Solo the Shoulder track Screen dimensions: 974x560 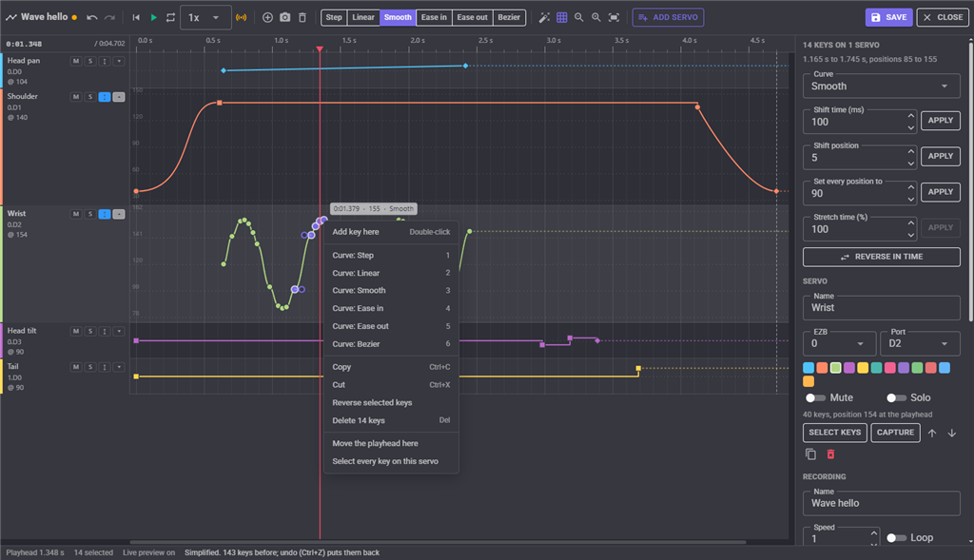point(90,97)
